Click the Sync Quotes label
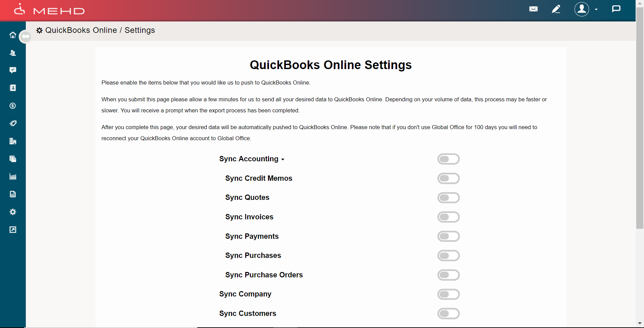644x328 pixels. point(247,198)
